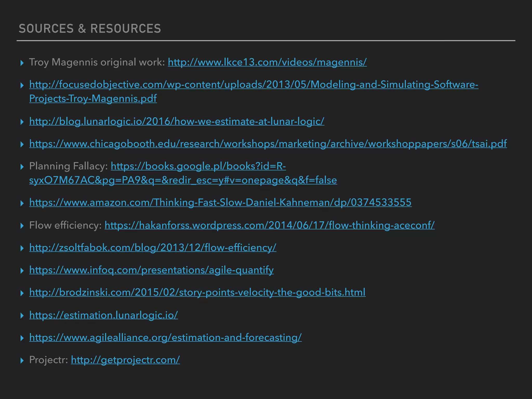Click the bullet arrow beside Projectr
This screenshot has height=399, width=532.
pyautogui.click(x=22, y=361)
